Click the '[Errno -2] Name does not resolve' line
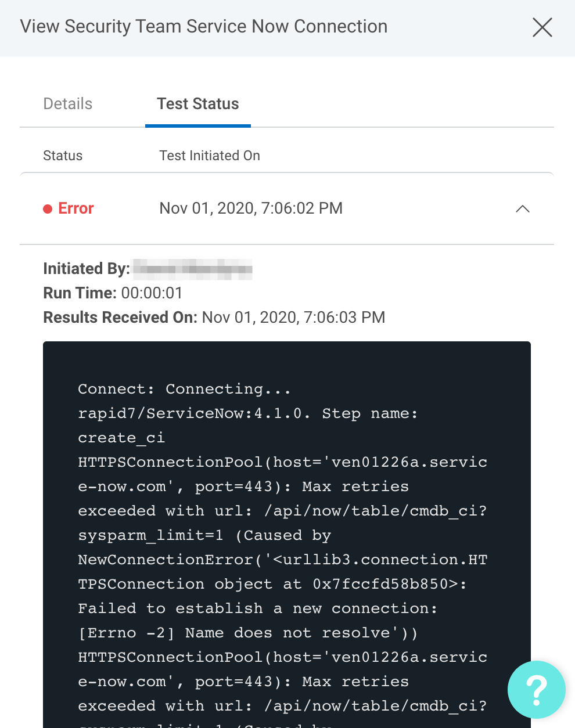 click(247, 633)
